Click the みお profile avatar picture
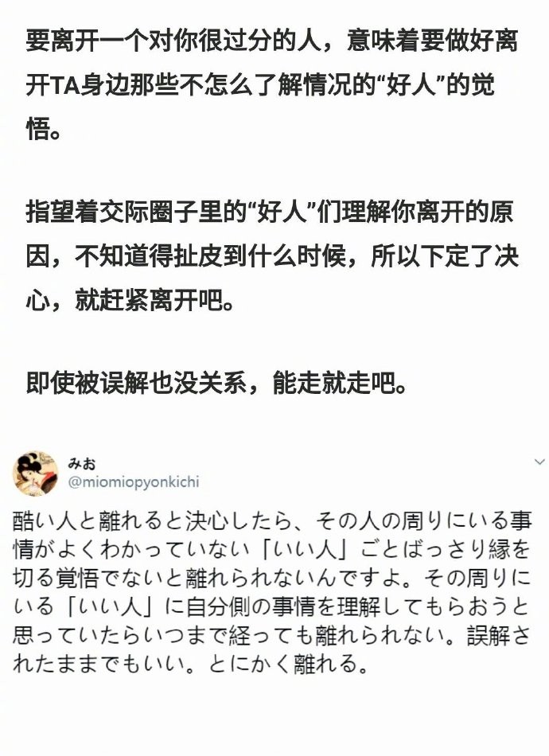549x756 pixels. pyautogui.click(x=35, y=474)
